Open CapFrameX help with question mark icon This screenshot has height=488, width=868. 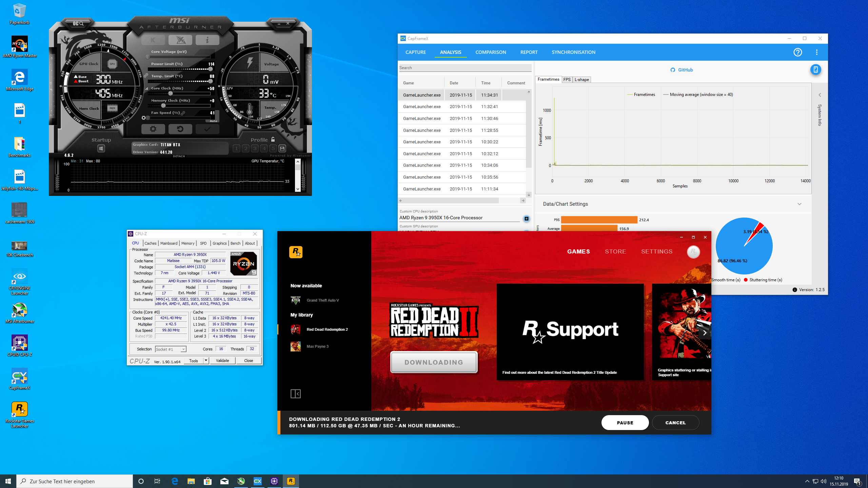[x=797, y=52]
